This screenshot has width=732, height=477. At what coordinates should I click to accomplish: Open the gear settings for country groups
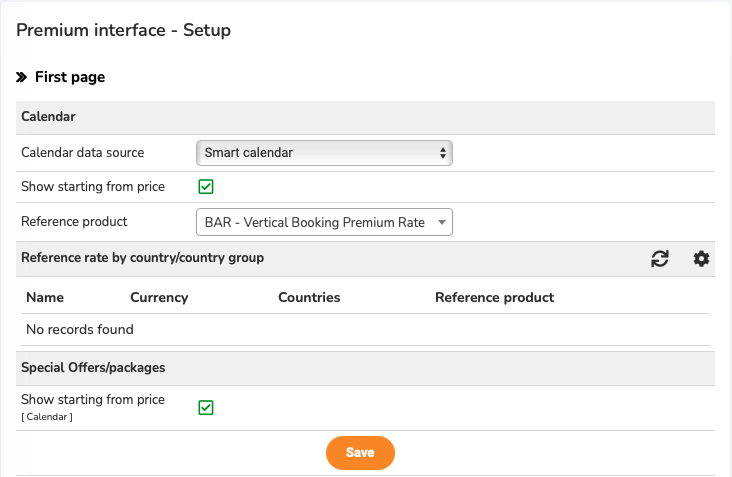click(701, 259)
